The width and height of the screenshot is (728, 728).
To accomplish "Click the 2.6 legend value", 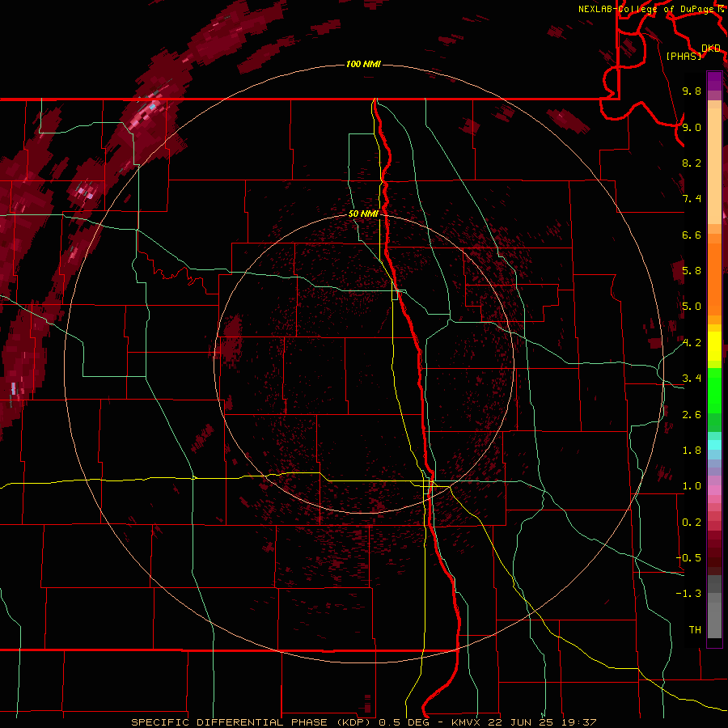I will coord(692,415).
